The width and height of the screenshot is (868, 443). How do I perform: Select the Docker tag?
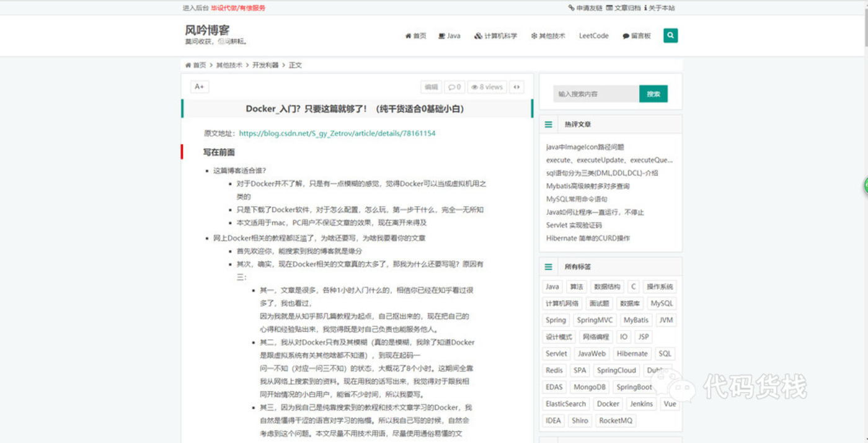[608, 404]
